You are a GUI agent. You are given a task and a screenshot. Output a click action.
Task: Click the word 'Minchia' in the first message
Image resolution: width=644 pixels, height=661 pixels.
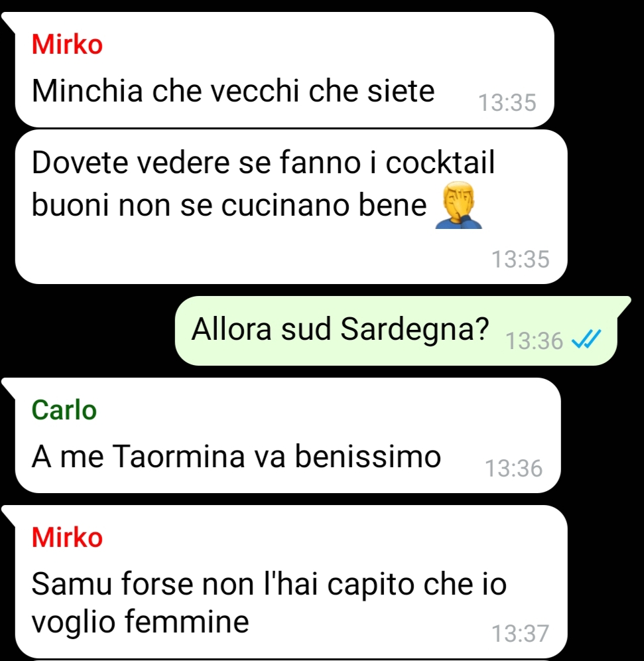click(87, 91)
